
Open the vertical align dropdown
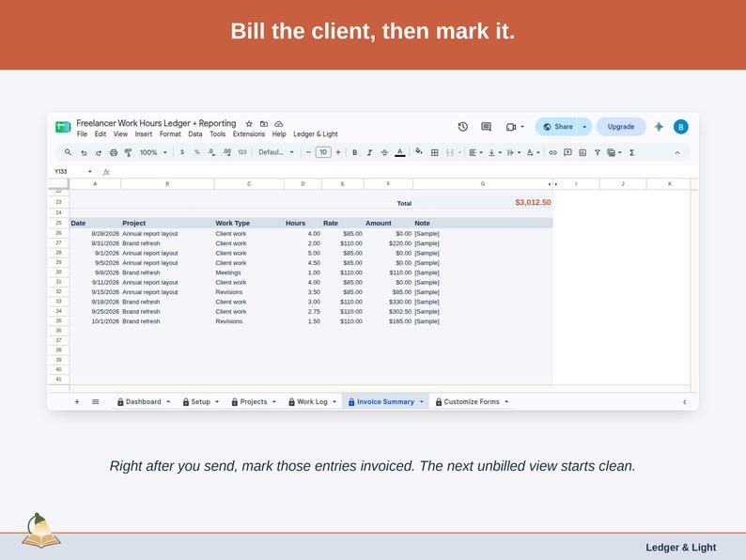pos(495,153)
